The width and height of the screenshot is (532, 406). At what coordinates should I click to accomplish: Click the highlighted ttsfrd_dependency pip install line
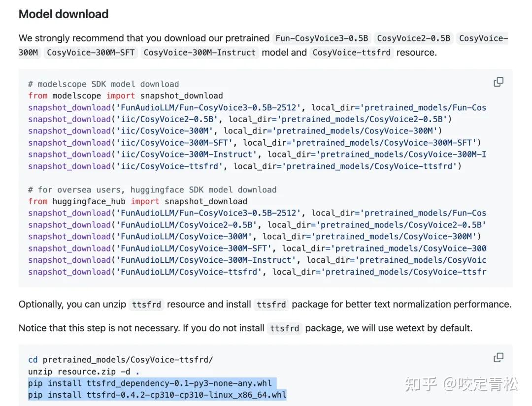150,383
